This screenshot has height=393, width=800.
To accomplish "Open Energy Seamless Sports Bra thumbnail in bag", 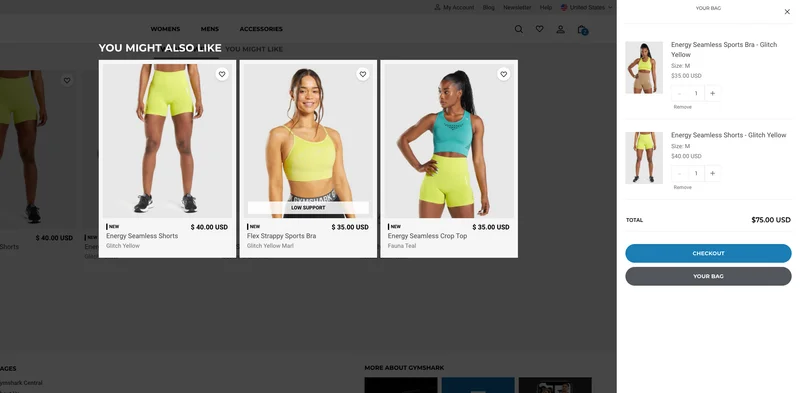I will (x=644, y=67).
